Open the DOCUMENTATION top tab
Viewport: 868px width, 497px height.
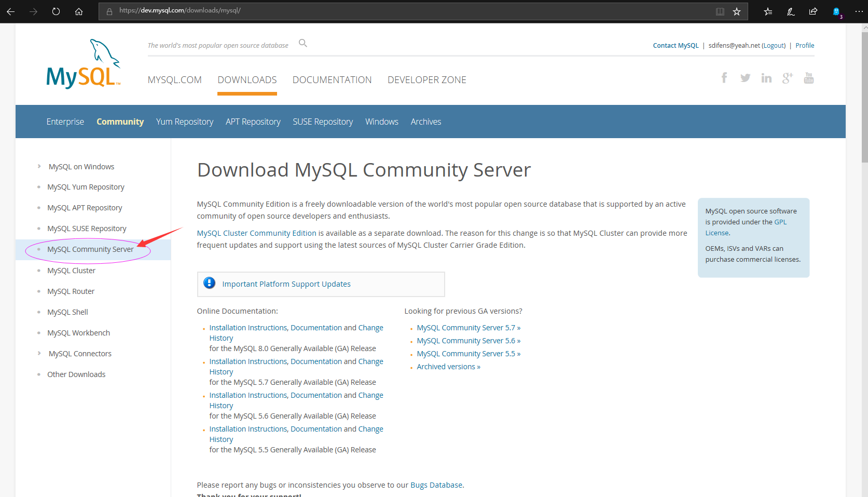[x=332, y=80]
